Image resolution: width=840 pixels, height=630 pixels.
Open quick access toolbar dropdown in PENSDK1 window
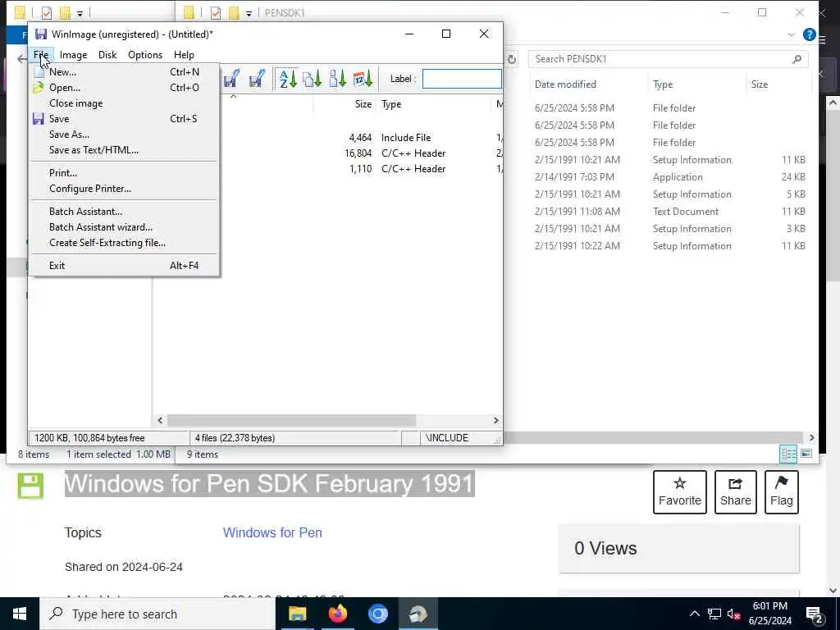tap(249, 13)
